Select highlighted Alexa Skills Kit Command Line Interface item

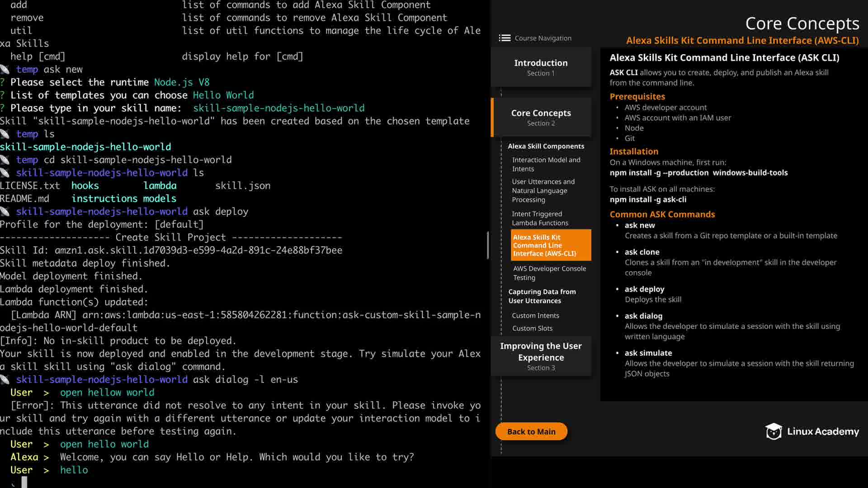pyautogui.click(x=550, y=245)
